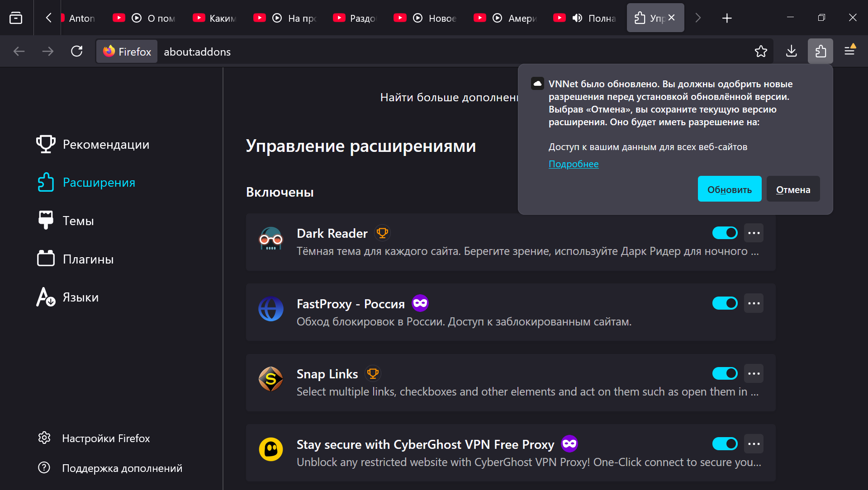This screenshot has height=490, width=868.
Task: Bookmark this page with star icon
Action: (x=761, y=52)
